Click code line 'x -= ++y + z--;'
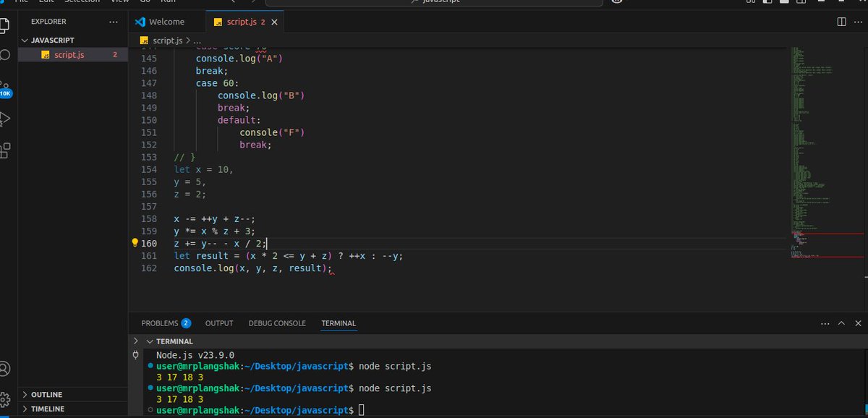 tap(215, 218)
